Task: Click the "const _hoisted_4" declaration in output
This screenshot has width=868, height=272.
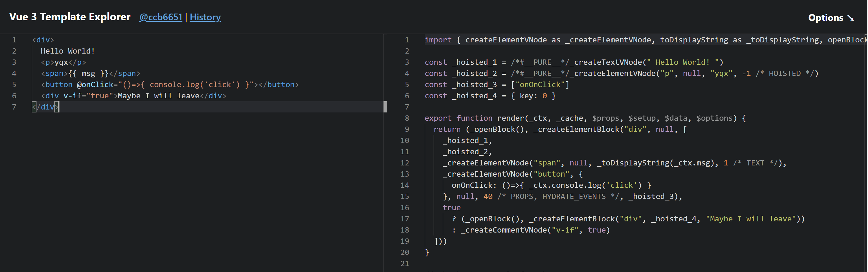Action: pyautogui.click(x=461, y=96)
